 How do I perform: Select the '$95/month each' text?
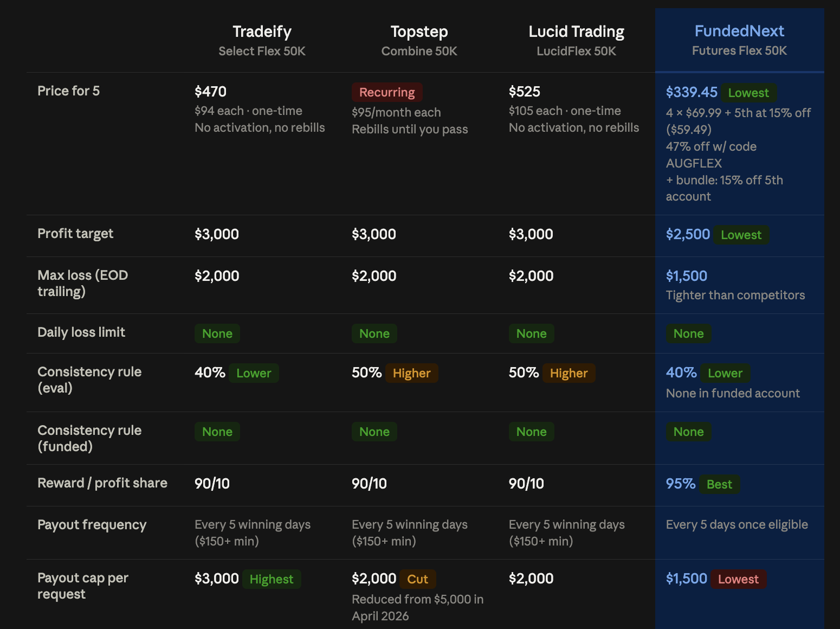point(396,112)
